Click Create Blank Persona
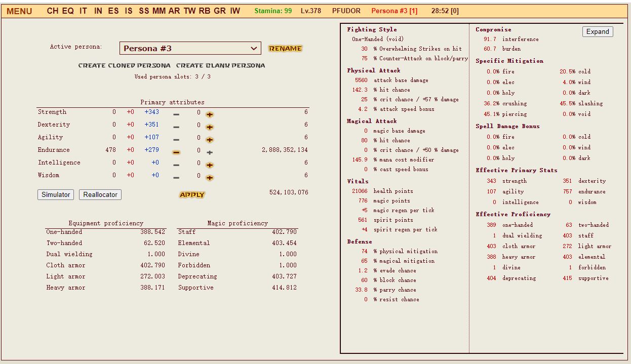Image resolution: width=631 pixels, height=364 pixels. tap(220, 65)
